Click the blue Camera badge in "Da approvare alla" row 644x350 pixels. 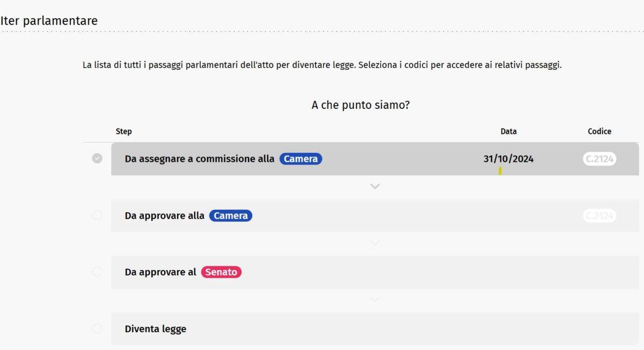[x=231, y=215]
